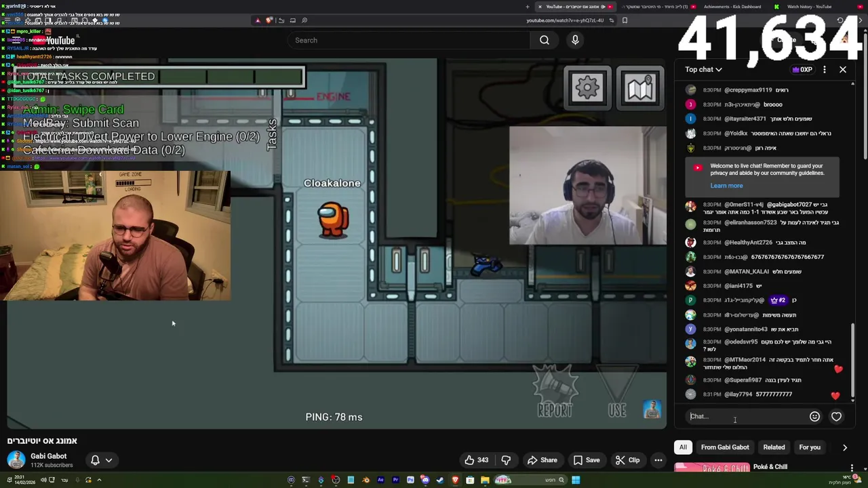Click chat user @MATAN_KALAI
This screenshot has height=488, width=868.
(x=747, y=272)
